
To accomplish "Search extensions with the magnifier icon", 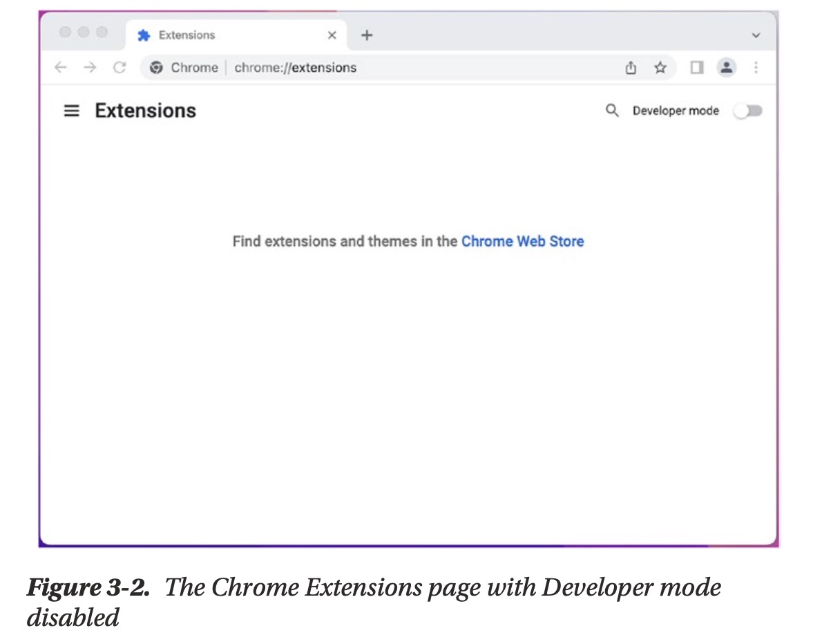I will click(x=611, y=111).
